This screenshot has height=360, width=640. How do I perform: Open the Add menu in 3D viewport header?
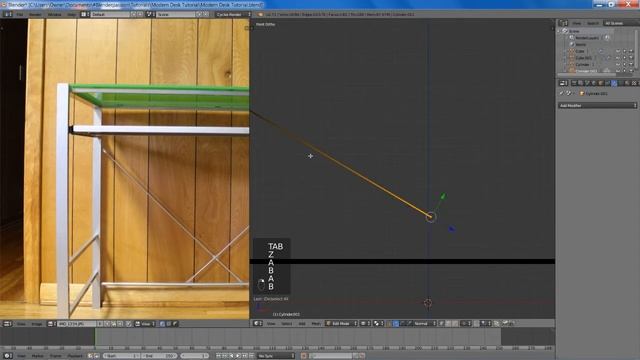(302, 323)
